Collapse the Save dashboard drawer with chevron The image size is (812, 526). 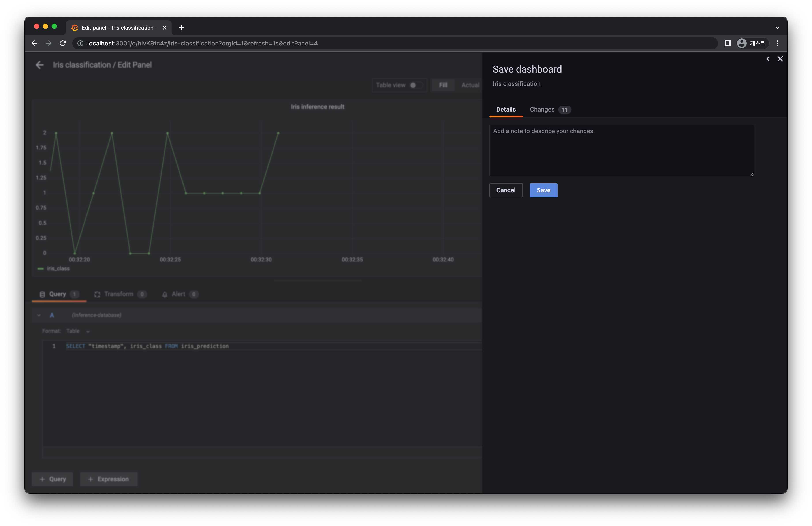pos(768,59)
